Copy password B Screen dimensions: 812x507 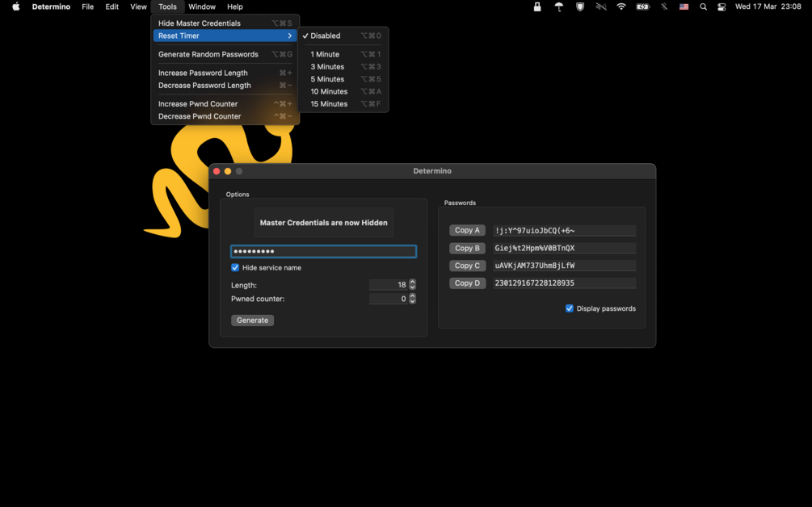coord(467,248)
